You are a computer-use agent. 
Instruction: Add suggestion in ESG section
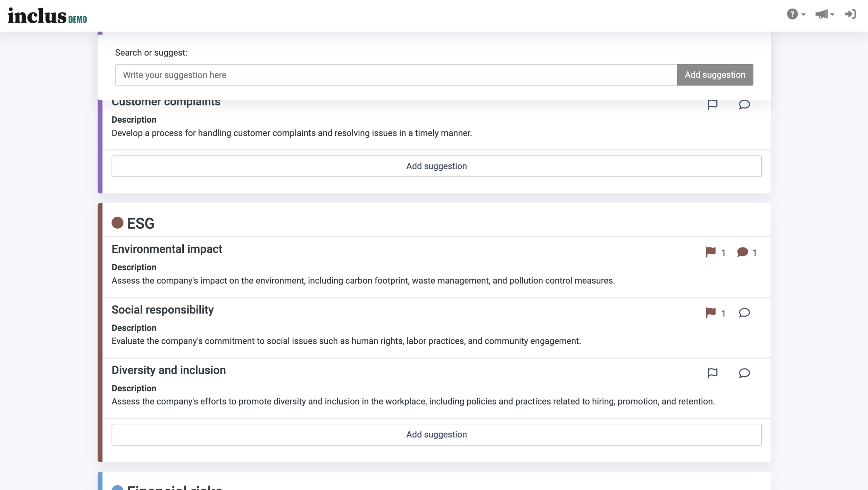tap(436, 434)
